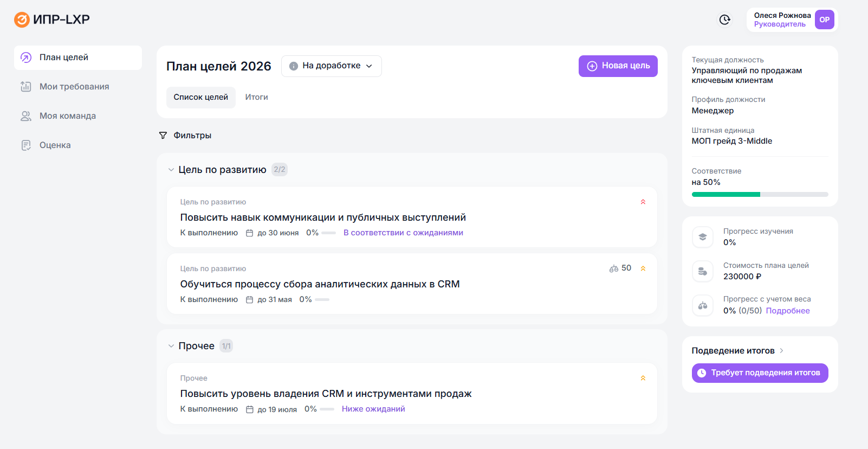Open the На доработке status dropdown
This screenshot has width=868, height=449.
tap(332, 66)
